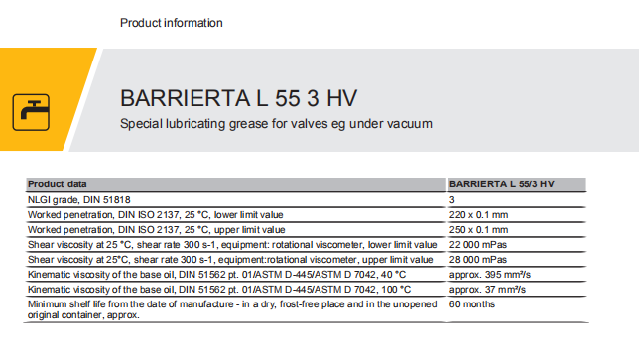Click the 60 months shelf life value
Image resolution: width=639 pixels, height=364 pixels.
tap(472, 304)
